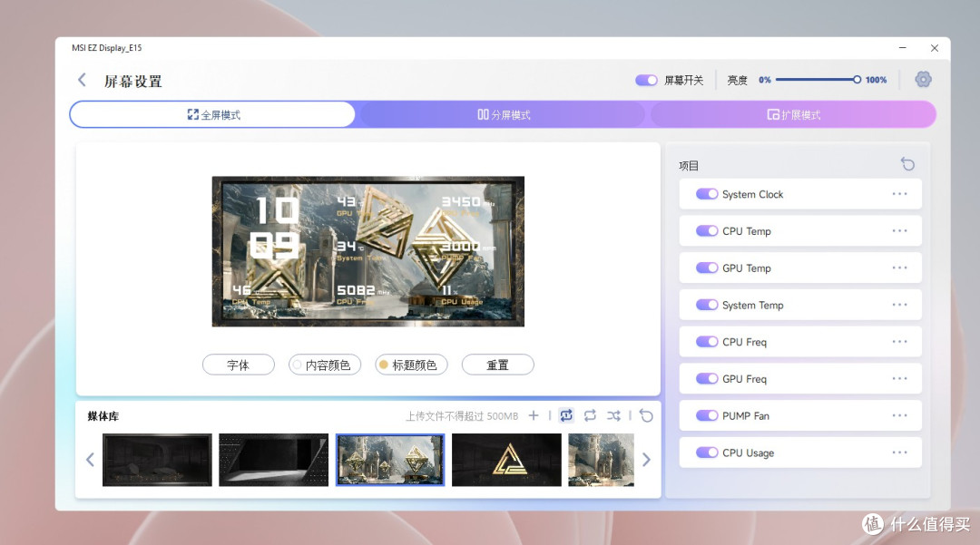This screenshot has height=545, width=980.
Task: Toggle the System Temp item
Action: click(x=707, y=305)
